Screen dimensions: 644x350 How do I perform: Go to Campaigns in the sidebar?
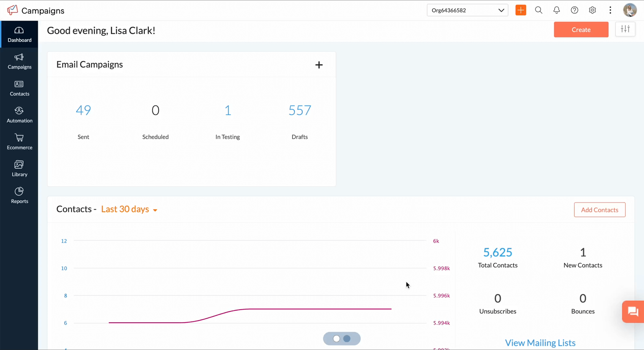coord(19,61)
